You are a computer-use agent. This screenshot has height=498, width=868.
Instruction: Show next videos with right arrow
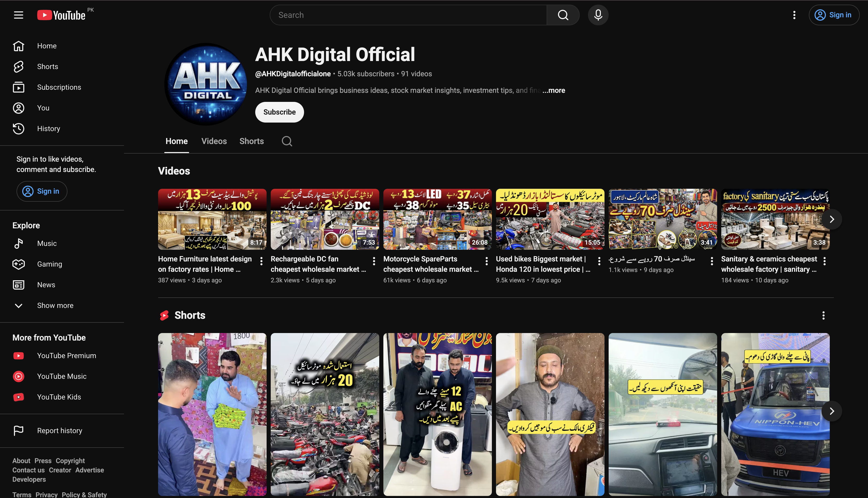tap(832, 219)
